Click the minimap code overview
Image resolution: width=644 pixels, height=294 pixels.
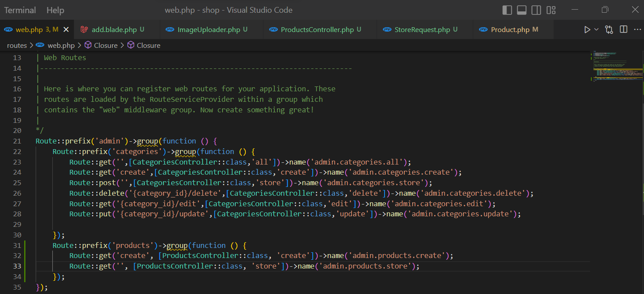[618, 67]
